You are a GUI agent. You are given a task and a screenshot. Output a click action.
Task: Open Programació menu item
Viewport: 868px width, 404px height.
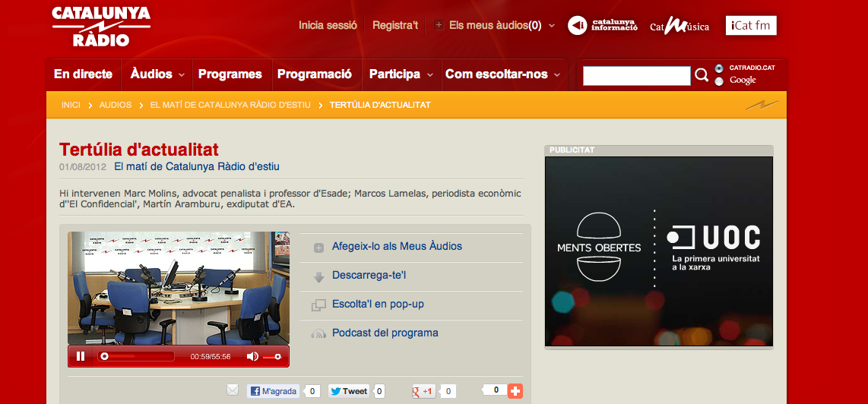(315, 74)
